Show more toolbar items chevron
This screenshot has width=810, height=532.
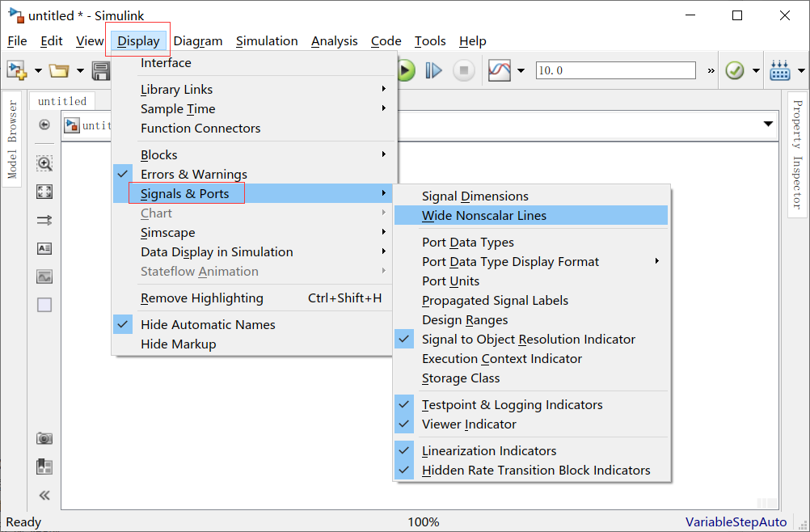[711, 71]
